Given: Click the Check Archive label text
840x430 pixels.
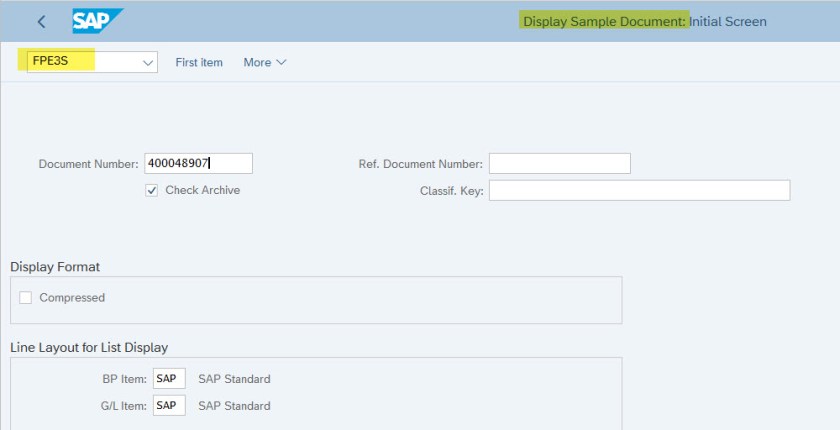Looking at the screenshot, I should pyautogui.click(x=202, y=190).
